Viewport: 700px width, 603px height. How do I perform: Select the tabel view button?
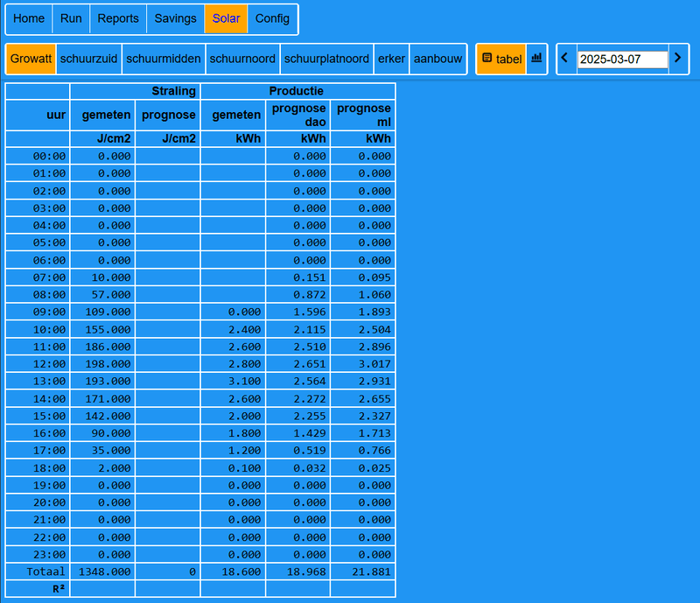pyautogui.click(x=501, y=59)
